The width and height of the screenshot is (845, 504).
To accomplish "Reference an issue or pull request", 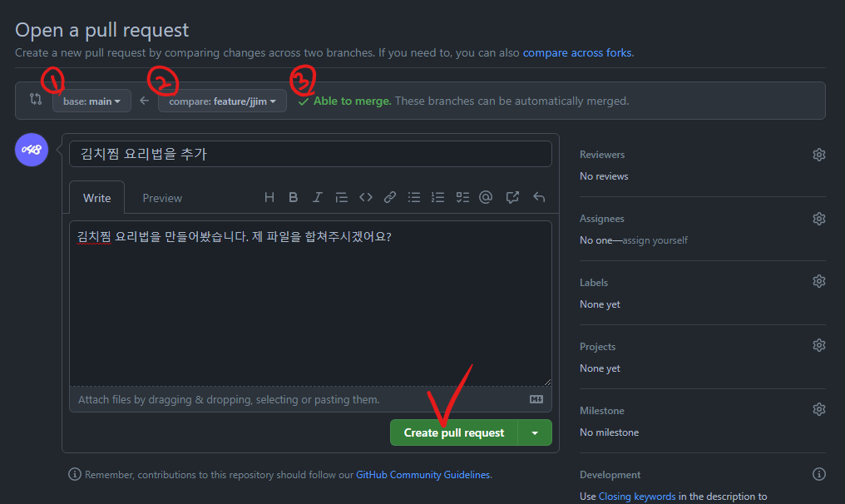I will 512,197.
